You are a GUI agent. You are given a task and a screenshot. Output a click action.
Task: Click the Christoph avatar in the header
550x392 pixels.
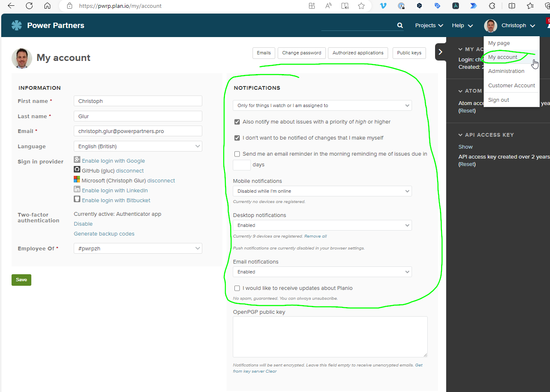click(491, 26)
